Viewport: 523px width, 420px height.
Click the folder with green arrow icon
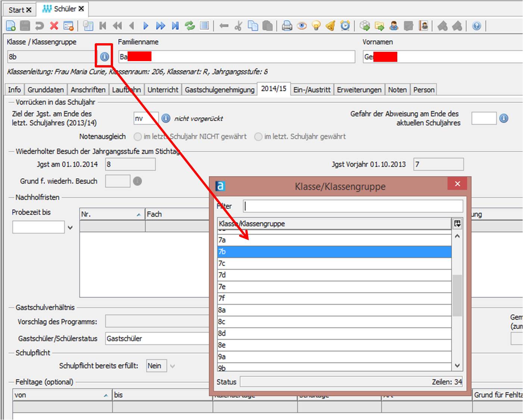click(x=379, y=26)
